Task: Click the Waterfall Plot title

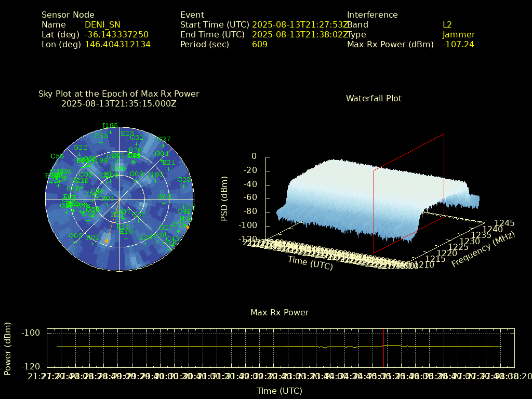Action: coord(374,98)
